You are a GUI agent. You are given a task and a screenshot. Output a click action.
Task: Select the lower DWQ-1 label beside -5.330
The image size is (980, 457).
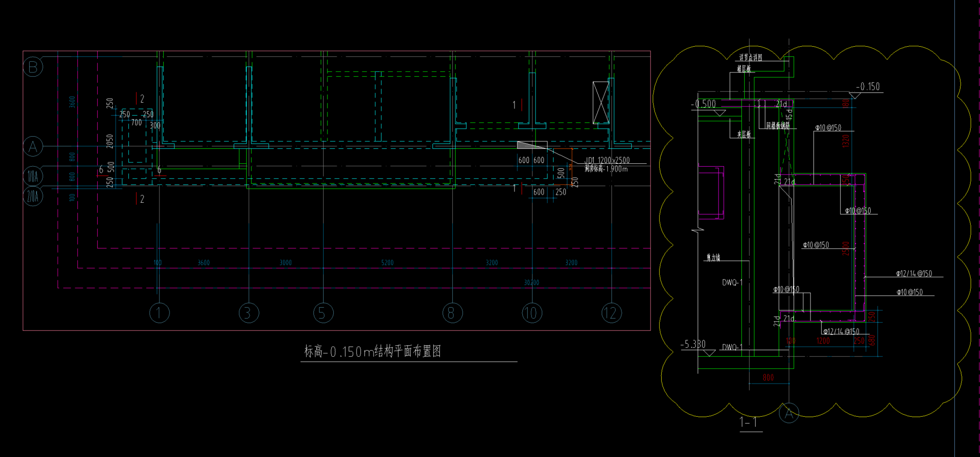tap(732, 347)
